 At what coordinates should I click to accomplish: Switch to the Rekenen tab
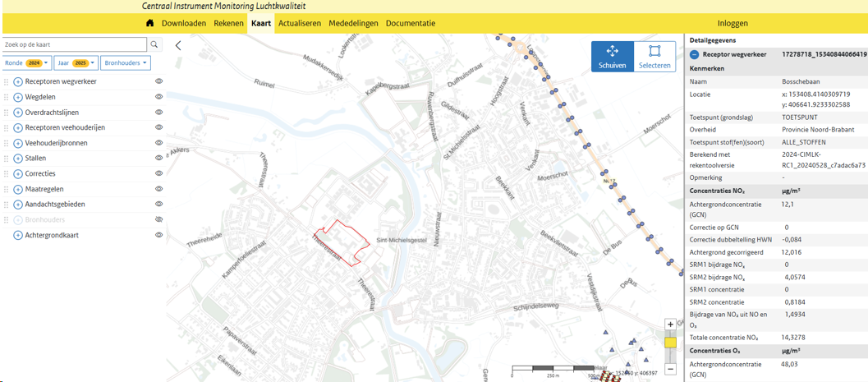pyautogui.click(x=228, y=23)
